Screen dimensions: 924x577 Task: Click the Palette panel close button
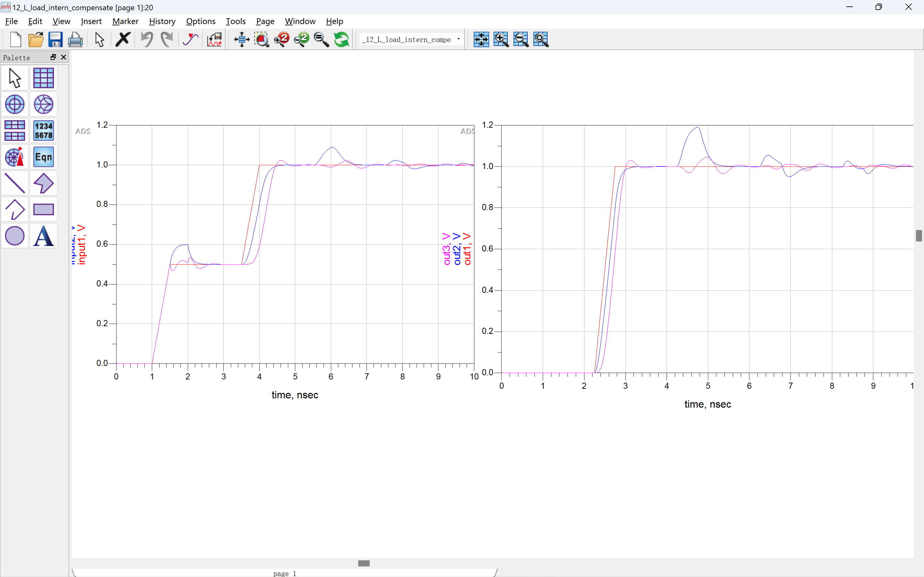click(x=65, y=57)
